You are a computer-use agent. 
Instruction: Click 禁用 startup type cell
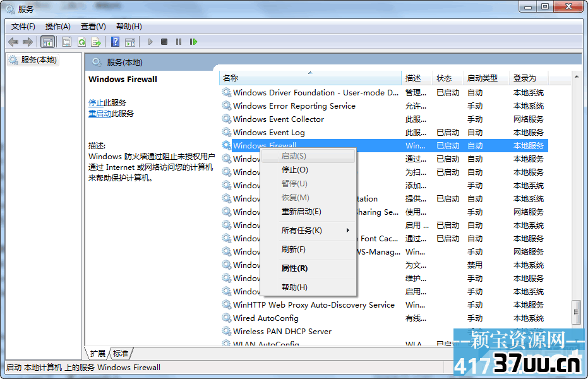(x=475, y=265)
